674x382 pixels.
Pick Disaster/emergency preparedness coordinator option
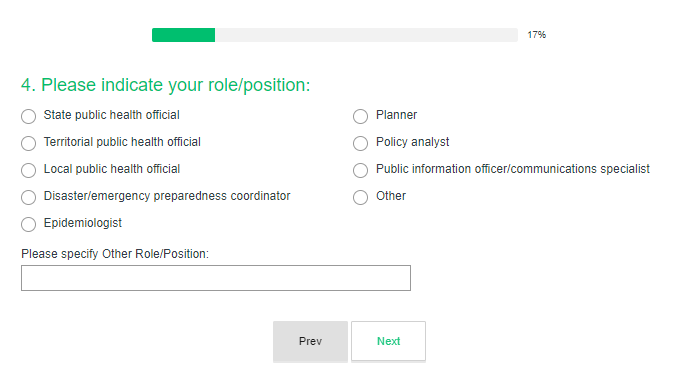point(28,197)
